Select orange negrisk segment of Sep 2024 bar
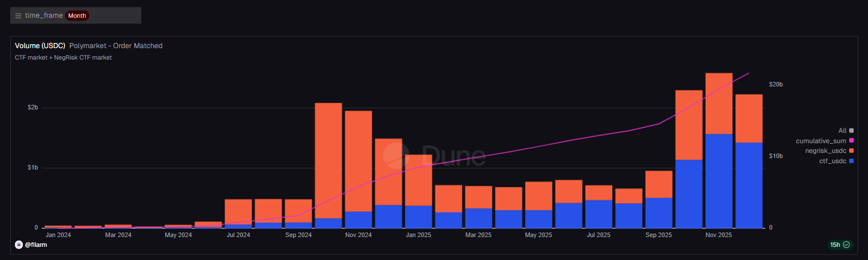Image resolution: width=868 pixels, height=260 pixels. point(298,211)
